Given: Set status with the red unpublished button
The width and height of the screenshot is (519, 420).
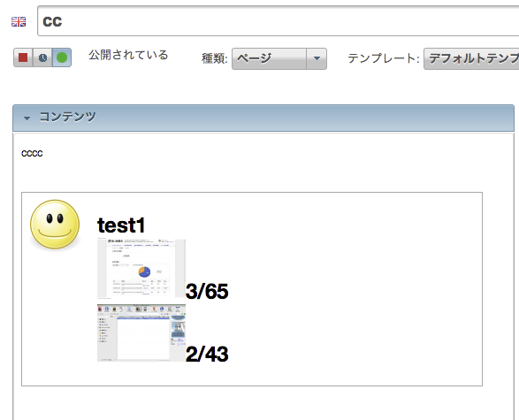Looking at the screenshot, I should click(x=23, y=57).
